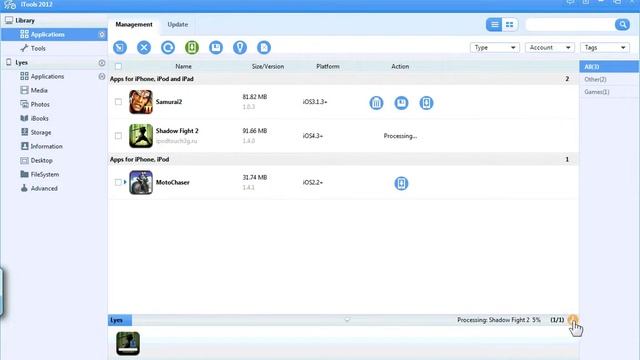Click the circle button beside device Applications
This screenshot has width=640, height=360.
point(102,76)
